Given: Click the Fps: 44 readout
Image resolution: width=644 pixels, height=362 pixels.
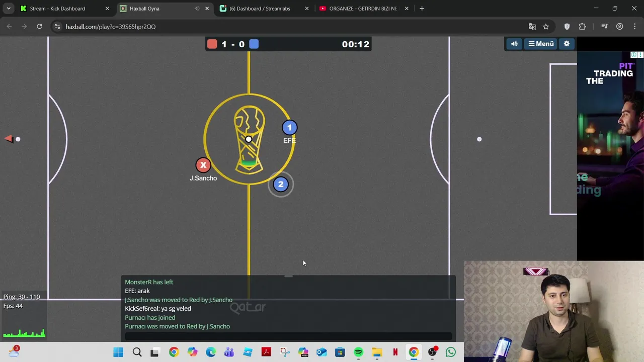Looking at the screenshot, I should point(13,306).
